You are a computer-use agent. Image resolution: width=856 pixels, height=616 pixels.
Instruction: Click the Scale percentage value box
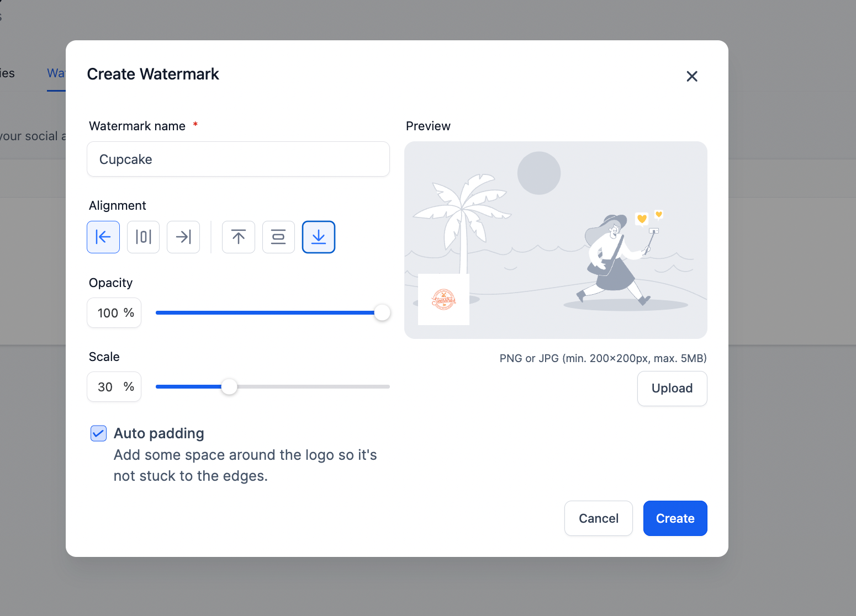pos(114,386)
